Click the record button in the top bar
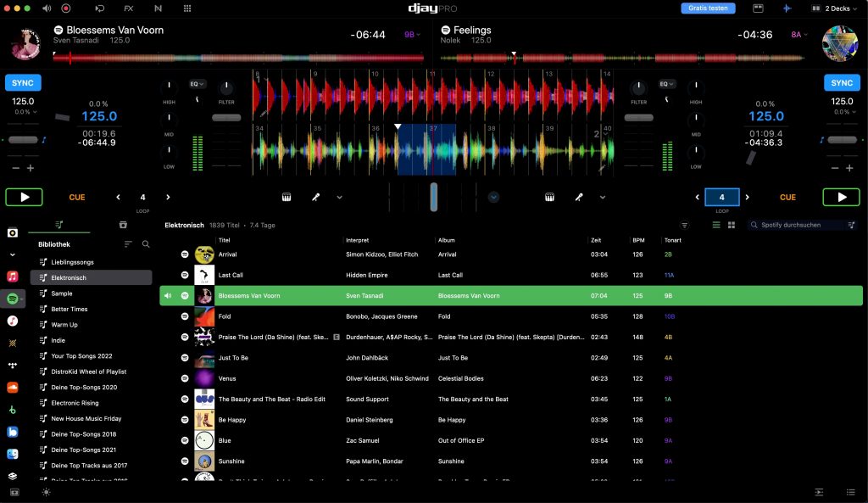This screenshot has height=503, width=868. pos(66,8)
